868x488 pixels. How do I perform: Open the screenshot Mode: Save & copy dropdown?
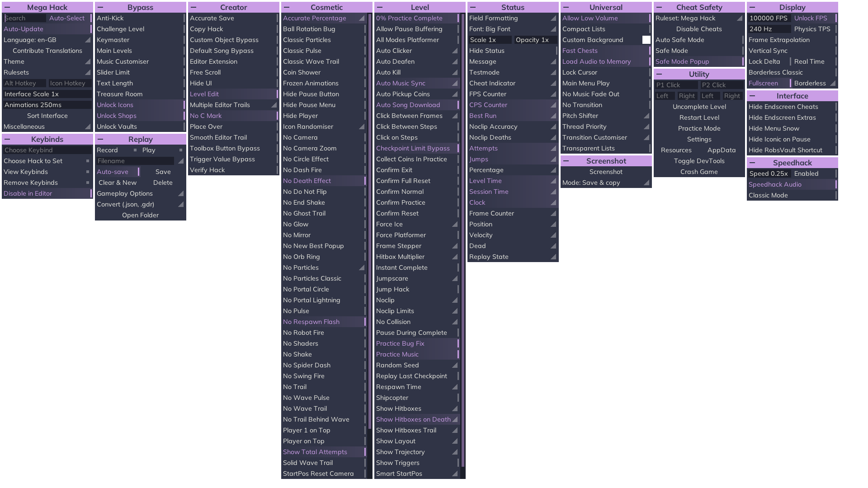[x=606, y=183]
